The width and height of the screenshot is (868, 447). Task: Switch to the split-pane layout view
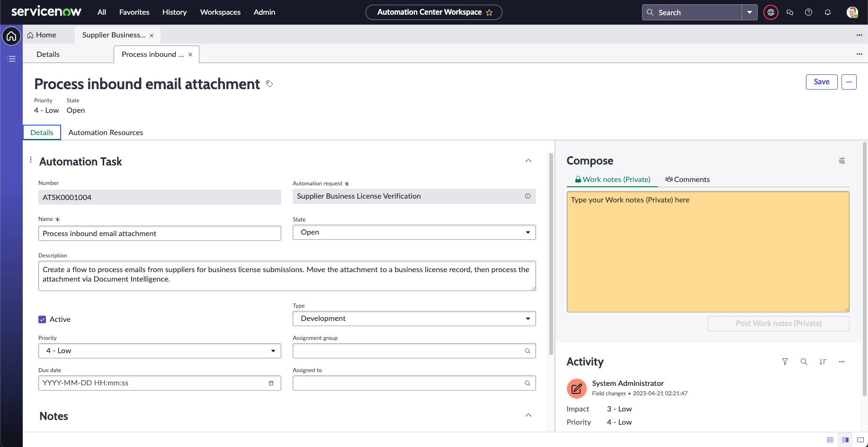click(845, 440)
